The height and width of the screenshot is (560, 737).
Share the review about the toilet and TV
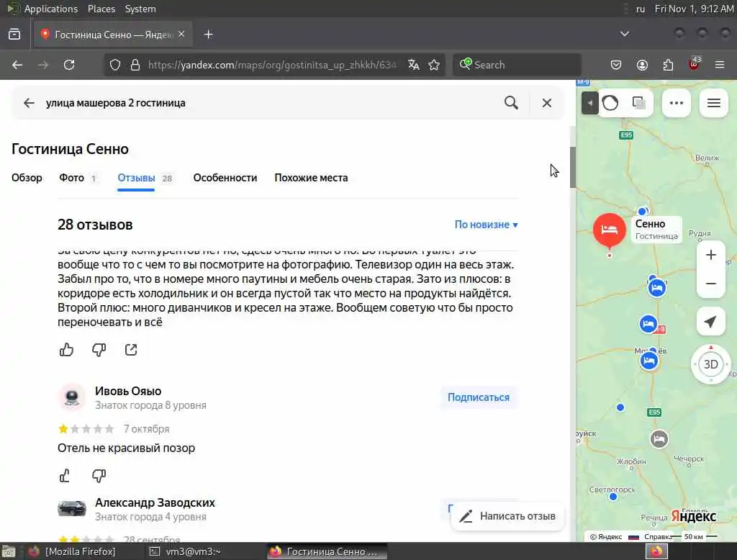[x=131, y=350]
